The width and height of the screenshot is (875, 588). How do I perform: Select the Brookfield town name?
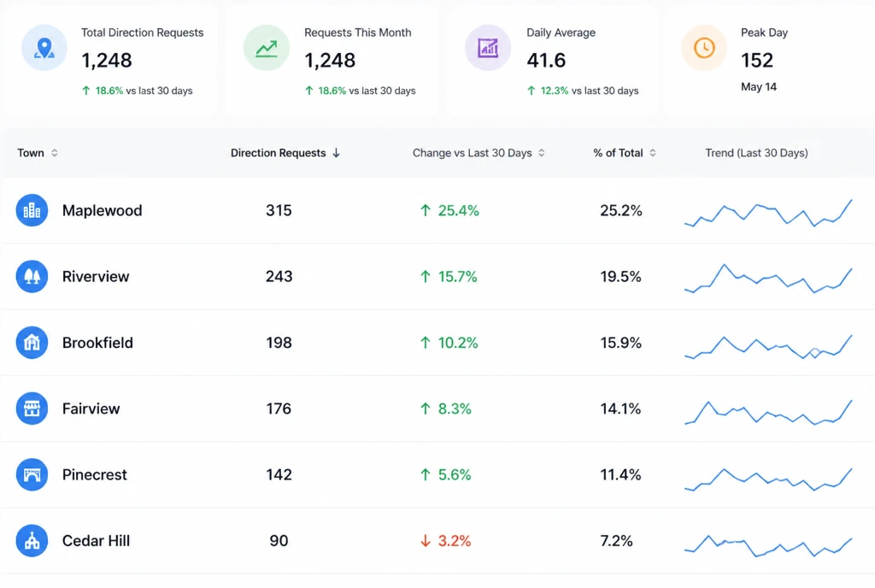tap(97, 343)
